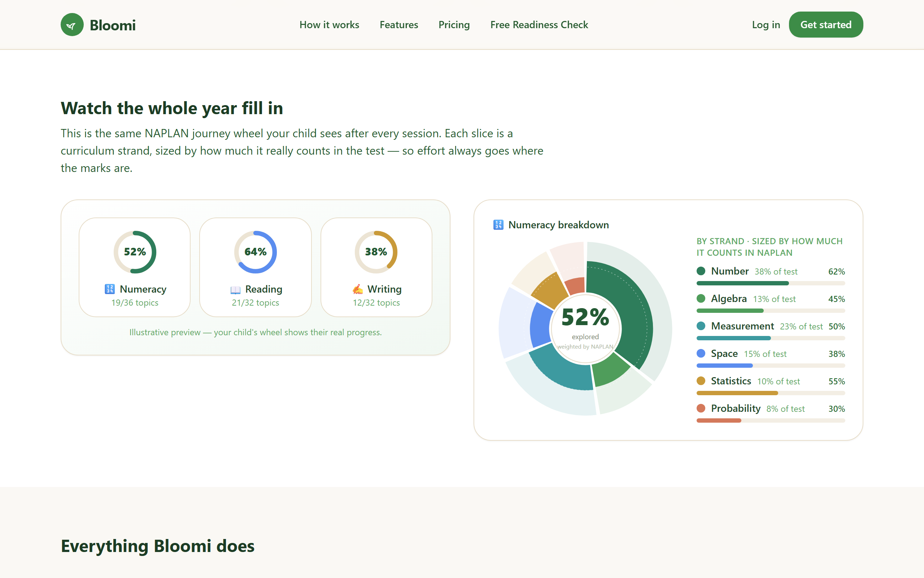This screenshot has width=924, height=578.
Task: Open the Pricing page
Action: pos(454,25)
